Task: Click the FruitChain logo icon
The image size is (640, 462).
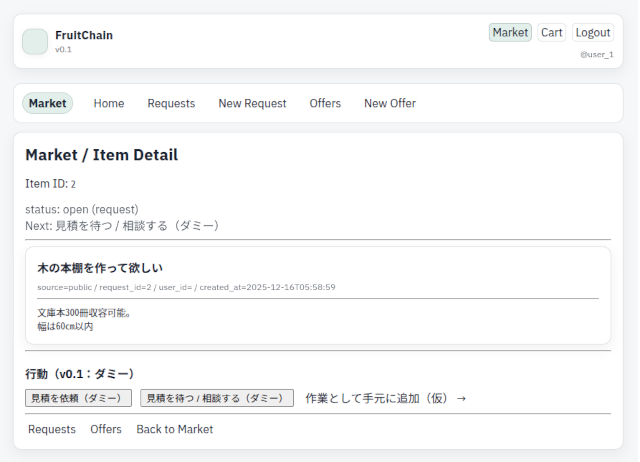Action: point(35,41)
